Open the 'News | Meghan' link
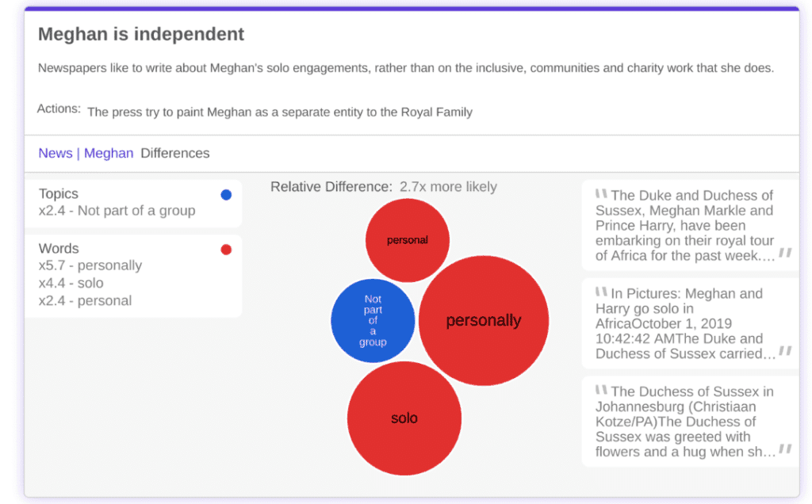This screenshot has width=812, height=504. tap(86, 153)
